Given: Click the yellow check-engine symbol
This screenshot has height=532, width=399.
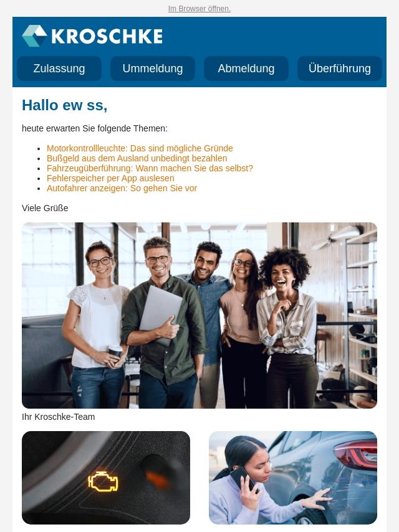Looking at the screenshot, I should click(x=103, y=481).
